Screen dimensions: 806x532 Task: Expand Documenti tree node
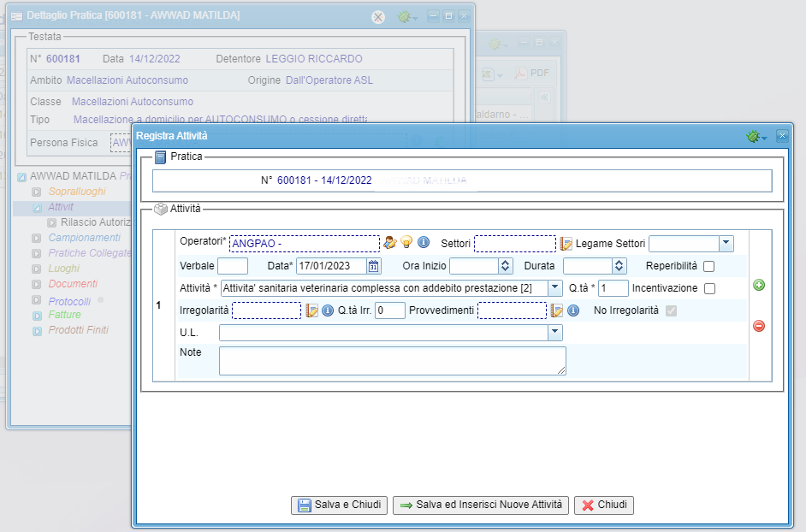37,284
